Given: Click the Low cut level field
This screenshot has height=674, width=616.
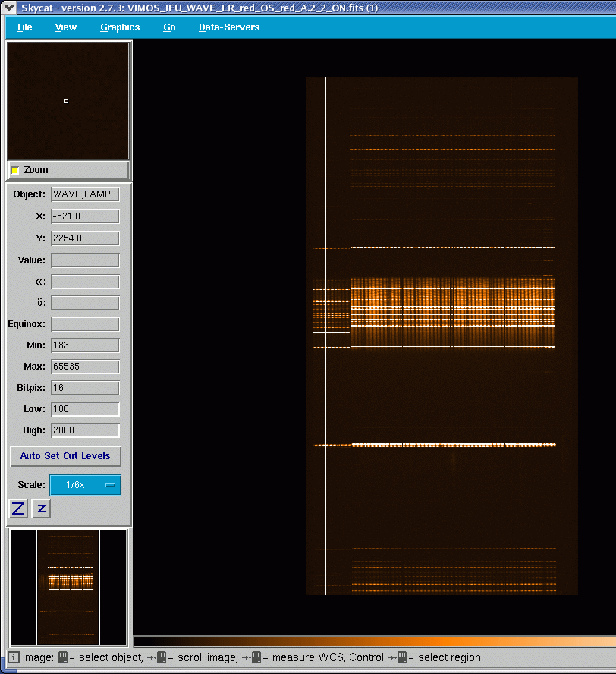Looking at the screenshot, I should pos(85,409).
